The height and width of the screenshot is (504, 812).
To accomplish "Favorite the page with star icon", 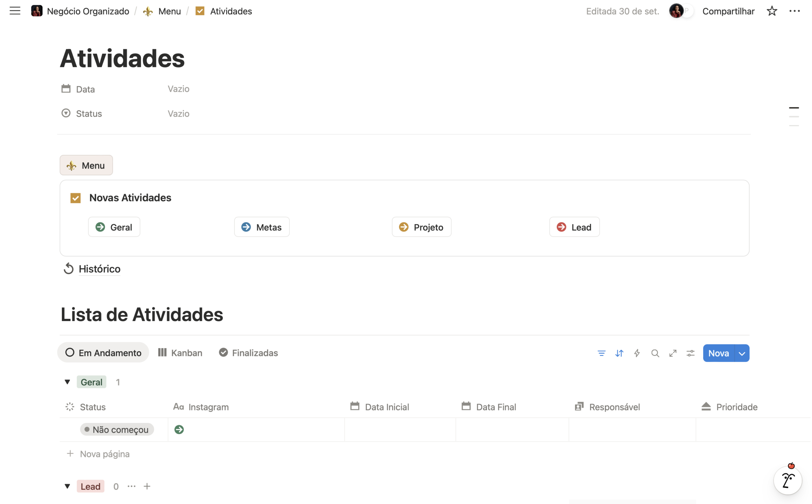I will [772, 11].
